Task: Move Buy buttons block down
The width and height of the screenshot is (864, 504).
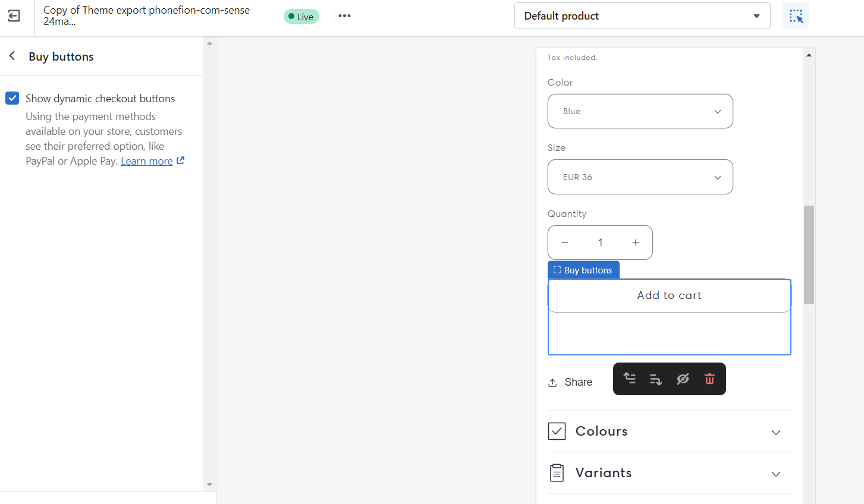Action: click(656, 379)
